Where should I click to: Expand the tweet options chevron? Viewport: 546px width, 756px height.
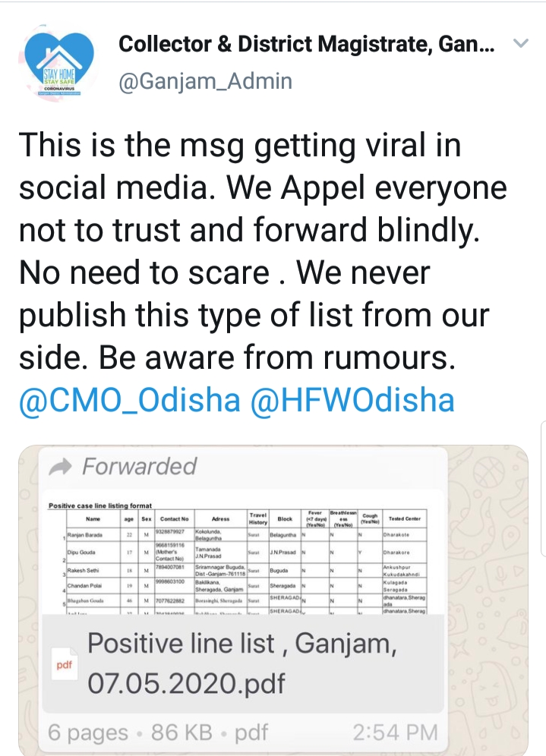click(x=521, y=45)
